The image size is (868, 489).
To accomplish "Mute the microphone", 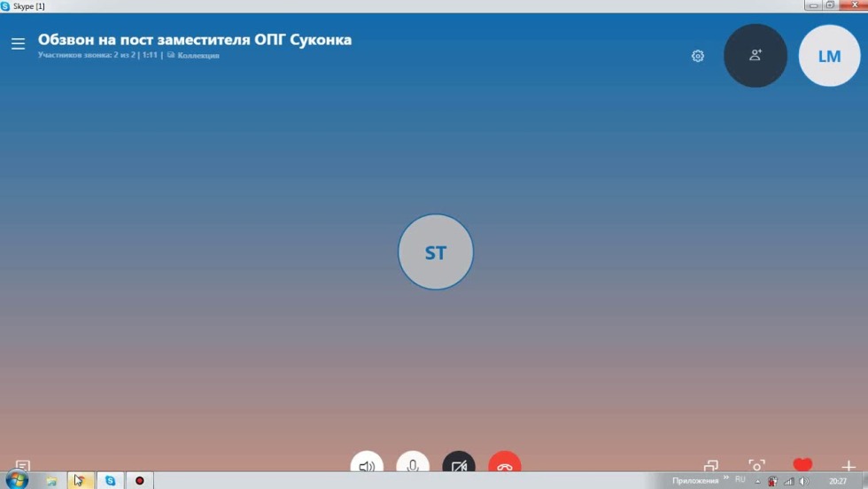I will [413, 463].
